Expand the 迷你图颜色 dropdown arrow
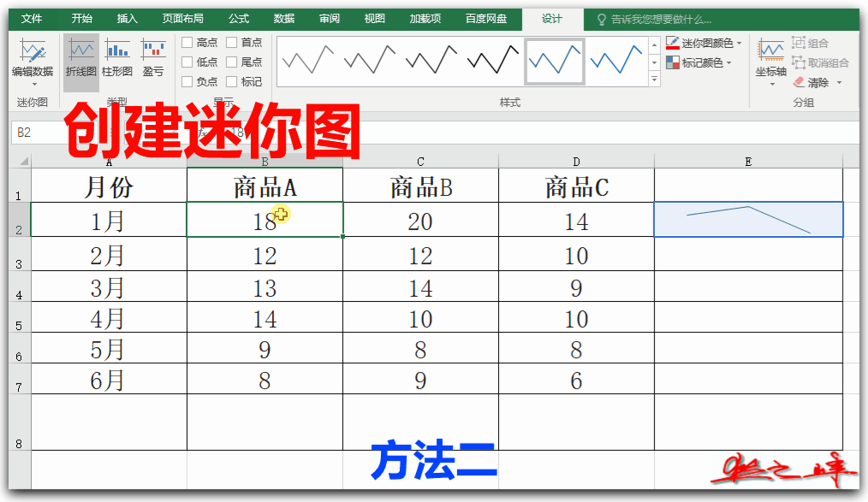Screen dimensions: 868x502 point(739,43)
